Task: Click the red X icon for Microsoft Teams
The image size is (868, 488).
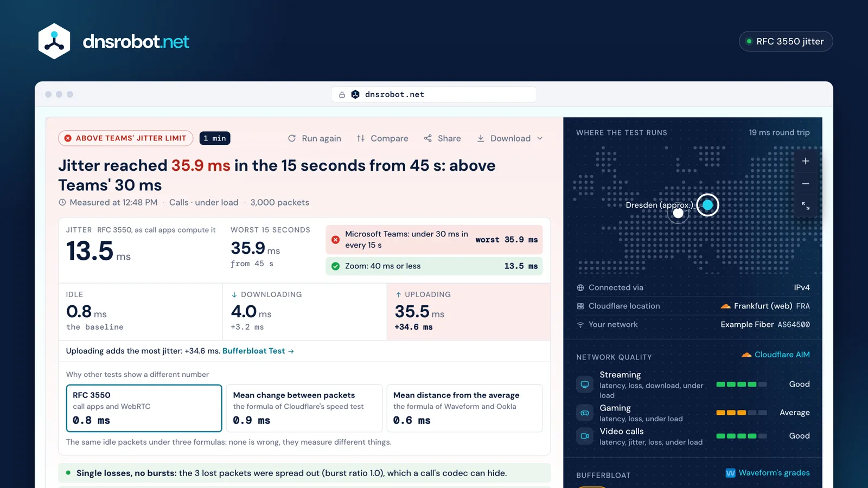Action: (335, 240)
